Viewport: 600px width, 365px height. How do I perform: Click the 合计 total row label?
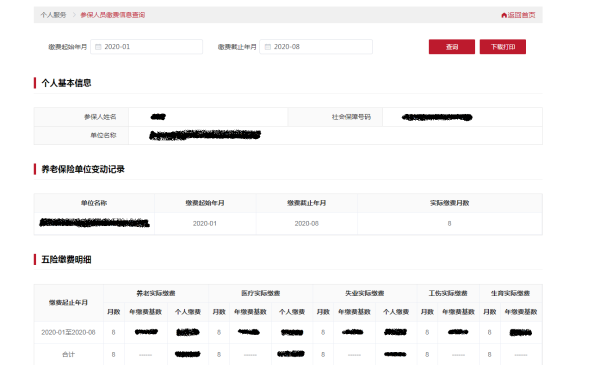point(68,355)
